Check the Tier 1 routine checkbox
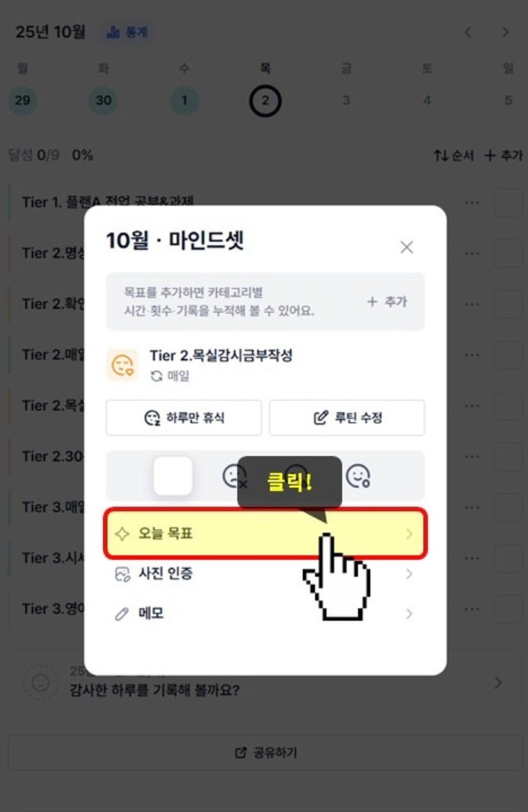The image size is (528, 812). 508,203
